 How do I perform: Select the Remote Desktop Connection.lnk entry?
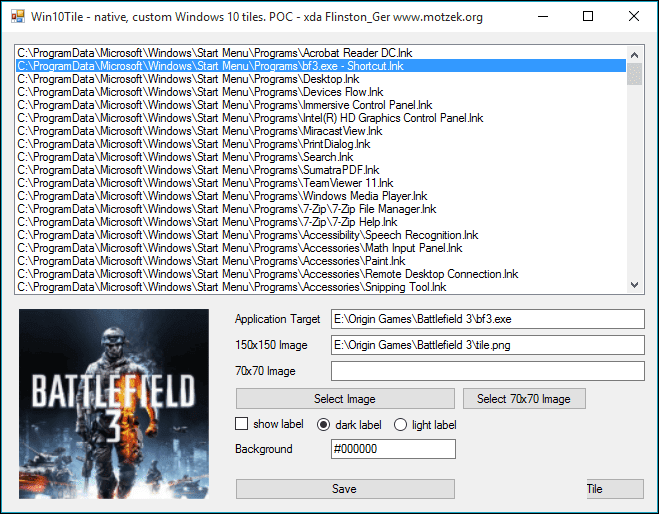(x=321, y=274)
